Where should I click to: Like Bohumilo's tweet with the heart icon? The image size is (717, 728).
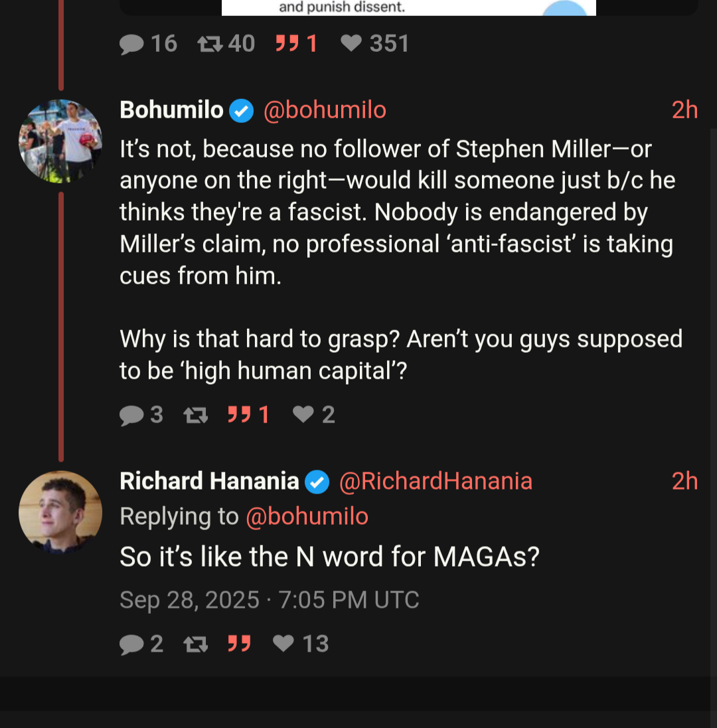click(x=303, y=415)
